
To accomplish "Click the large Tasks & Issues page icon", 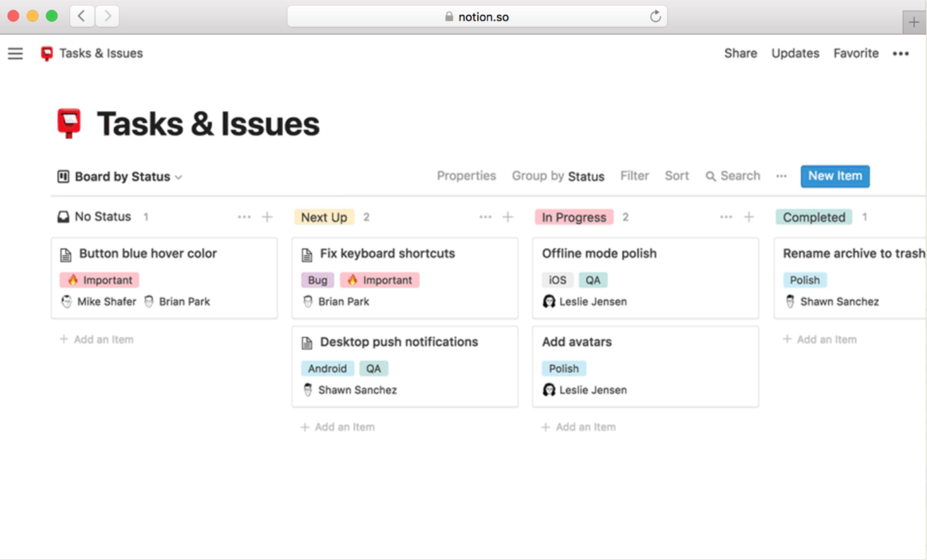I will pyautogui.click(x=69, y=123).
